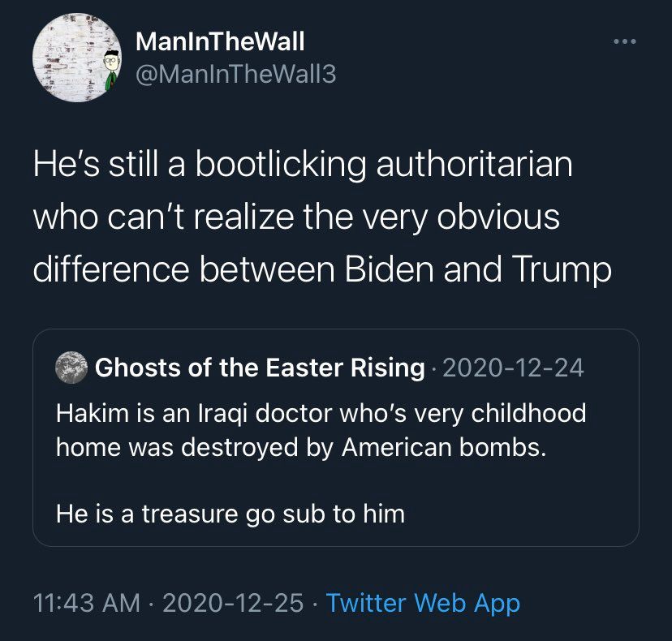672x641 pixels.
Task: Open the Ghosts of the Easter Rising author name
Action: (x=260, y=368)
